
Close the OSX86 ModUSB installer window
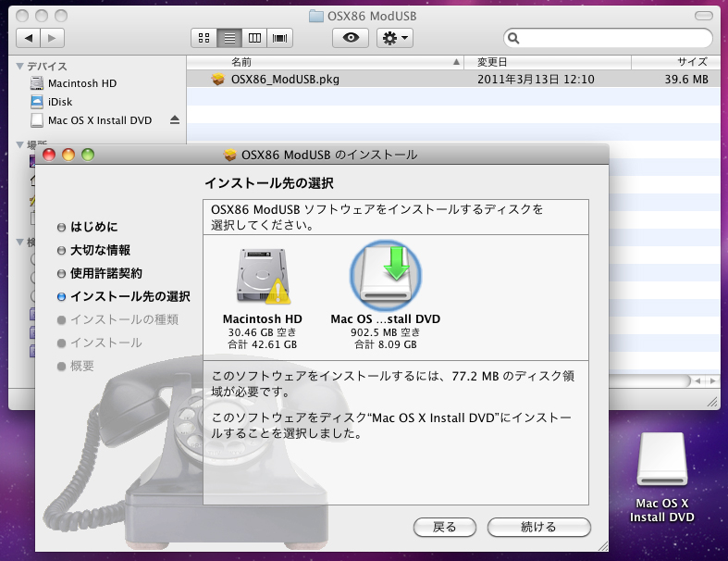point(49,155)
